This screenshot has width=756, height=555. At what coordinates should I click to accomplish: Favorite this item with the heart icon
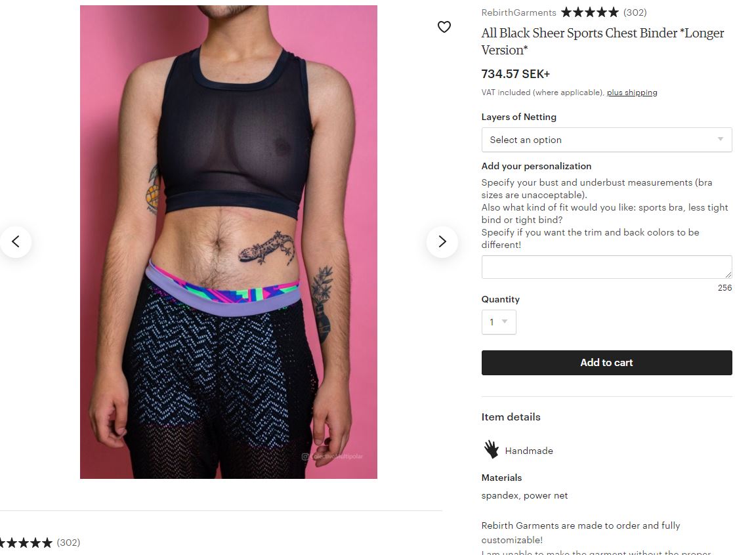pos(444,27)
